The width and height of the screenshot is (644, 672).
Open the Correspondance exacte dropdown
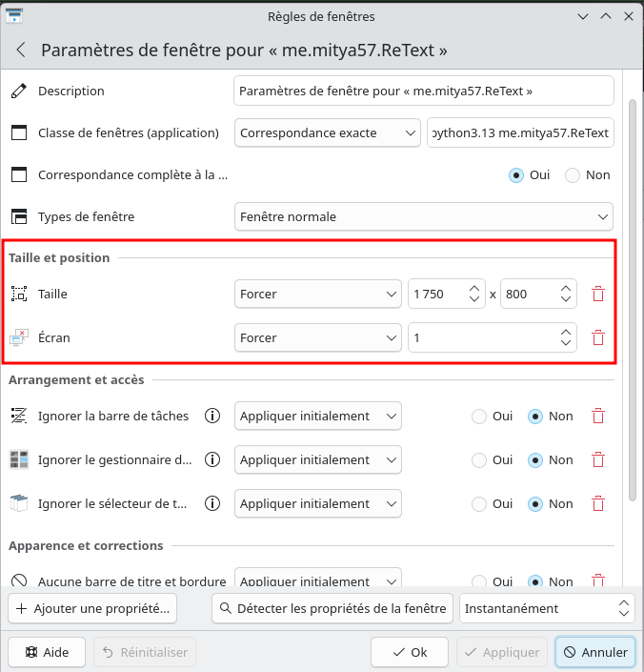tap(327, 133)
